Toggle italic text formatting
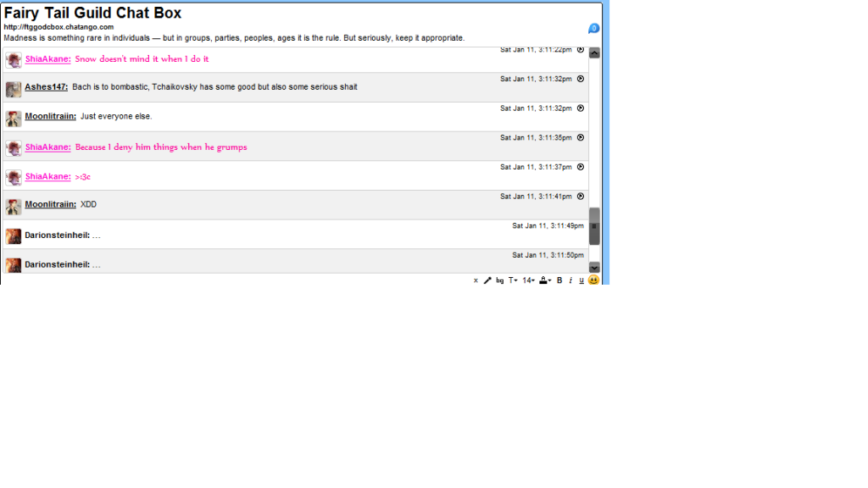868x488 pixels. point(570,280)
